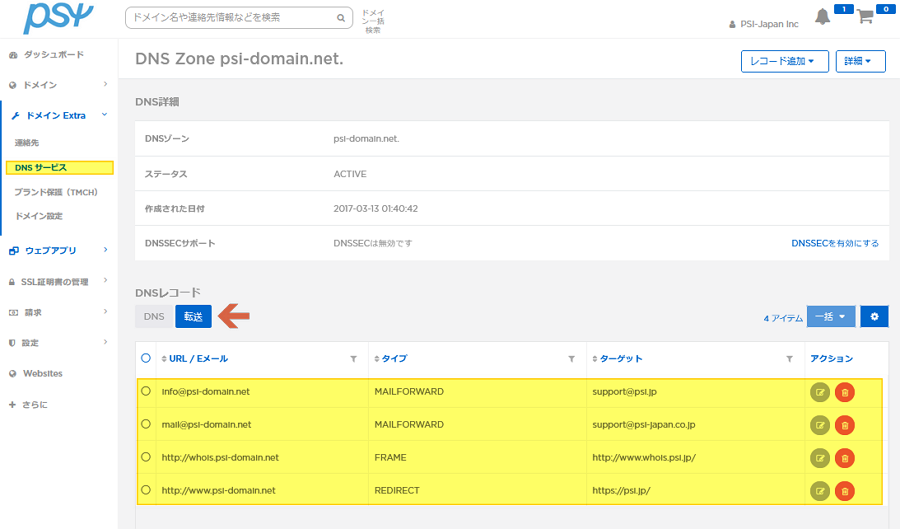Edit the mail@psi-domain.net record
This screenshot has height=529, width=900.
[820, 425]
